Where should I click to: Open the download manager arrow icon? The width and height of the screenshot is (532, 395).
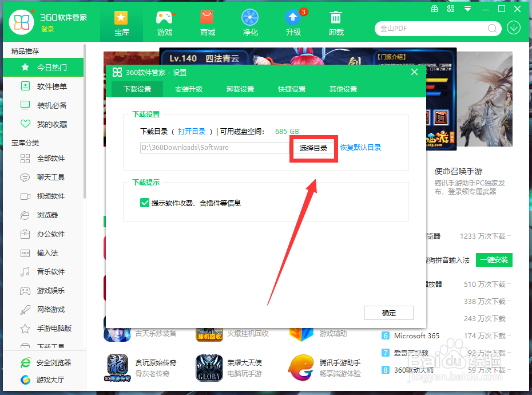514,28
